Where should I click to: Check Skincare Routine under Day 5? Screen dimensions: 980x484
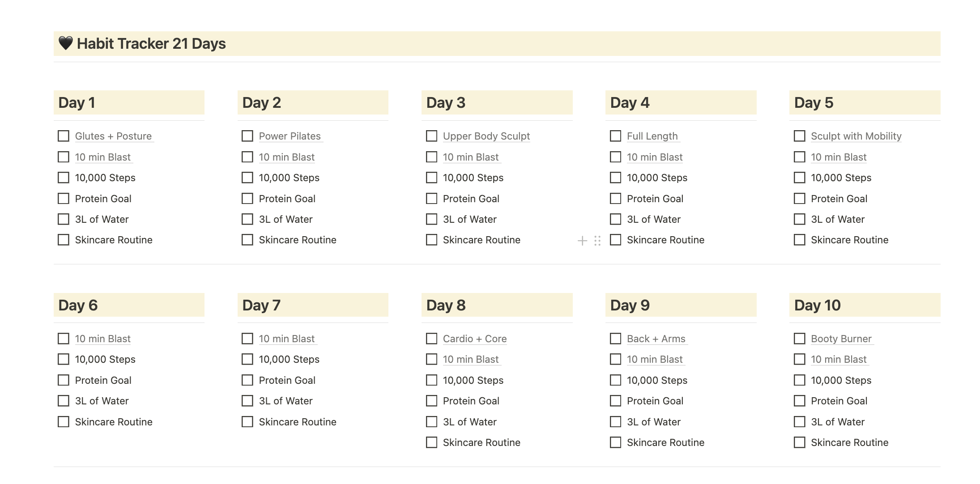(x=799, y=240)
